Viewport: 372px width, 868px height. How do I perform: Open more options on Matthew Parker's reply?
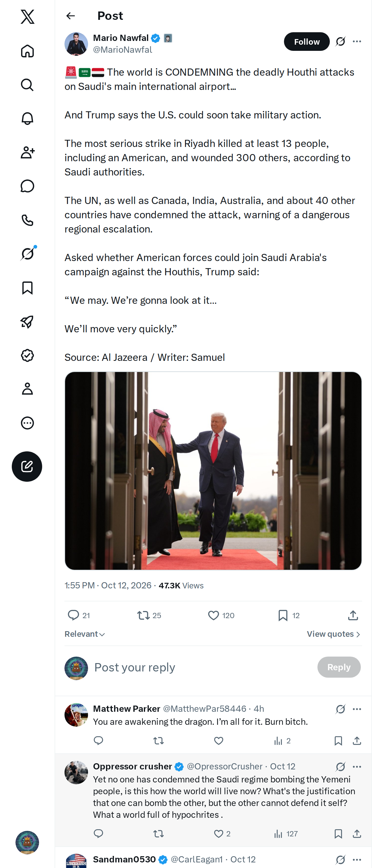pyautogui.click(x=357, y=709)
